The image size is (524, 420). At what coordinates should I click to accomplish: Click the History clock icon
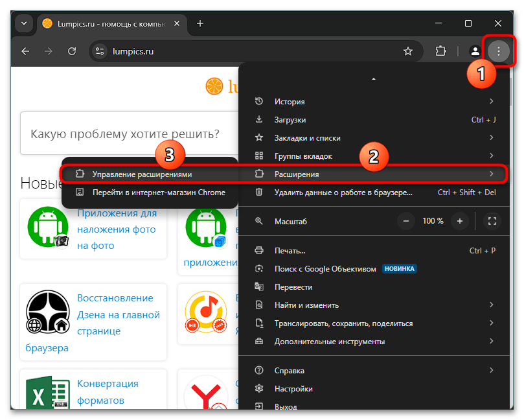click(x=259, y=101)
